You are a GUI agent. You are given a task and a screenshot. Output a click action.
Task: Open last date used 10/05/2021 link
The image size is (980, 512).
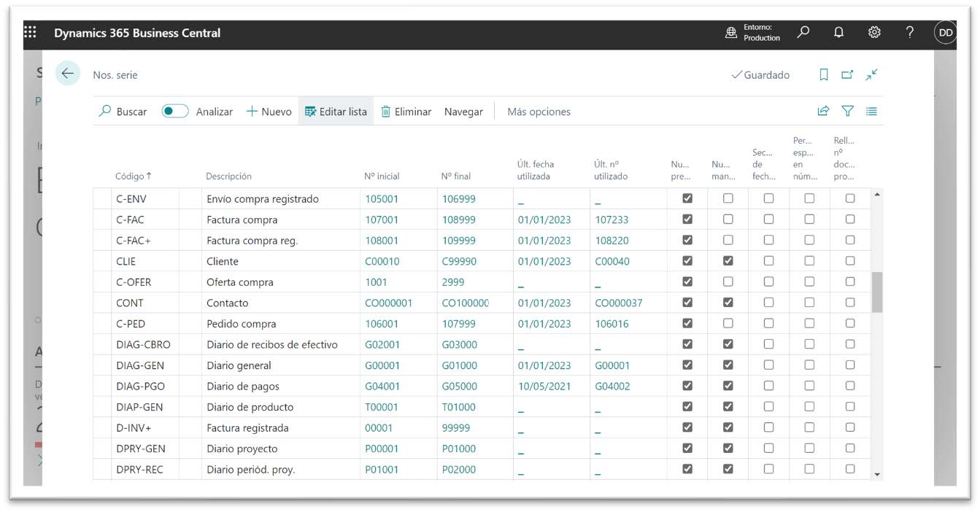point(544,387)
